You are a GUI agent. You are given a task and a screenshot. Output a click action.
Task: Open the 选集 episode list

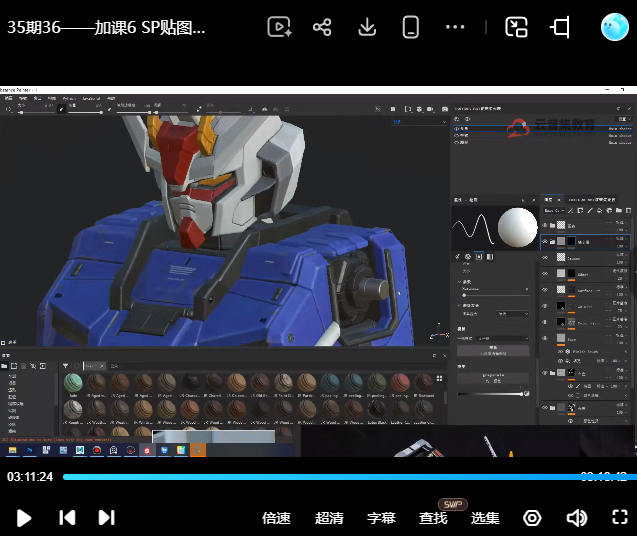(485, 518)
